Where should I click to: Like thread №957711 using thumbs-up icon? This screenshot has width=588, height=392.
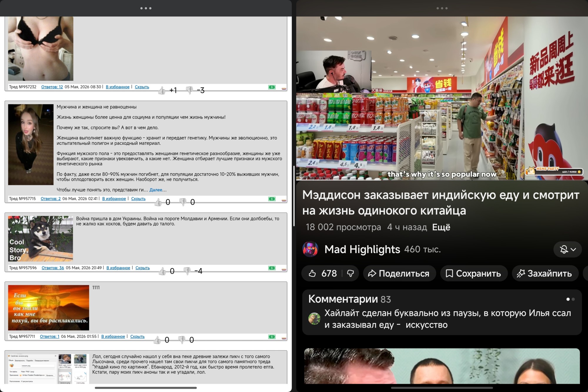click(157, 340)
